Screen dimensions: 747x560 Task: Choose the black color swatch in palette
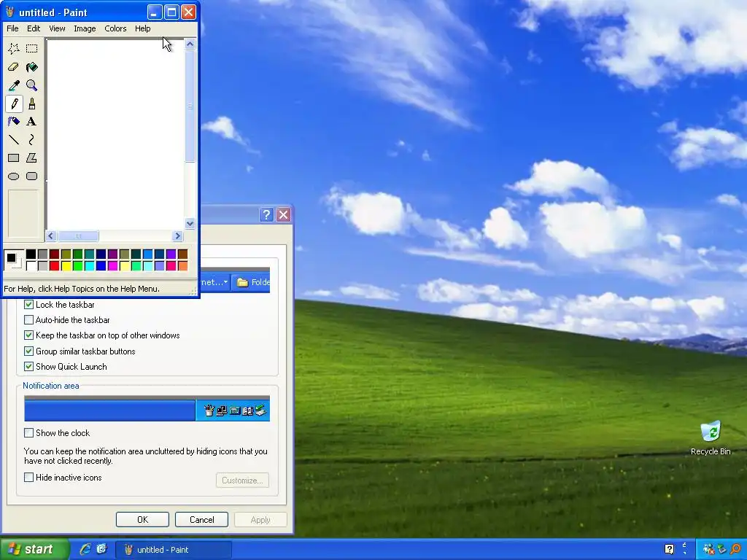click(31, 254)
